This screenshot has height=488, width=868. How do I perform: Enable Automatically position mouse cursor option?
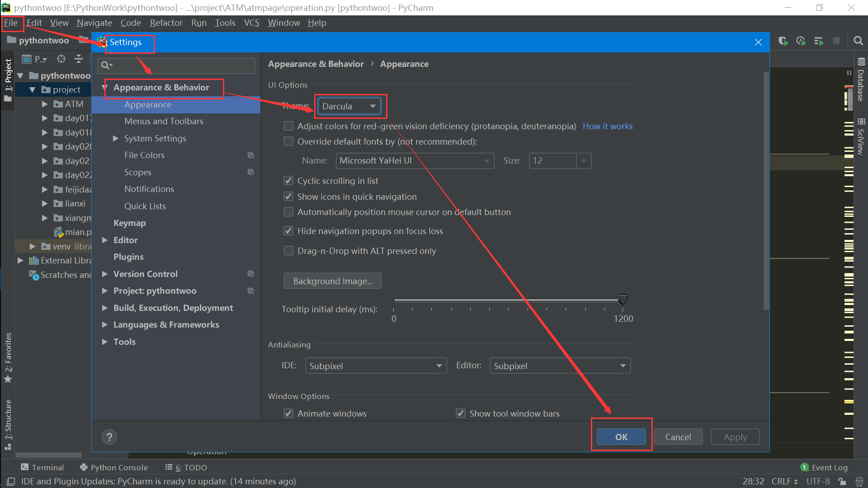[x=288, y=212]
